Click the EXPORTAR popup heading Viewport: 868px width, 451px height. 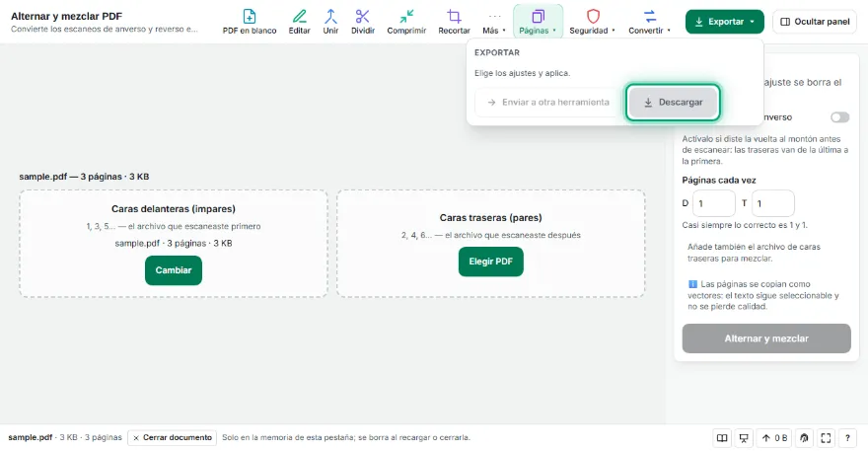[x=496, y=52]
